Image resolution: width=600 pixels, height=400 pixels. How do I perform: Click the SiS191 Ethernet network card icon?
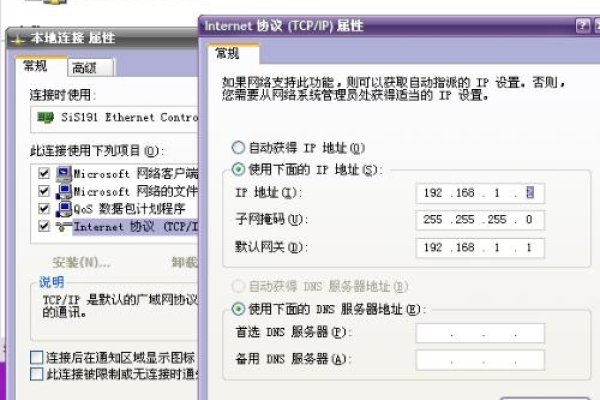(x=46, y=118)
